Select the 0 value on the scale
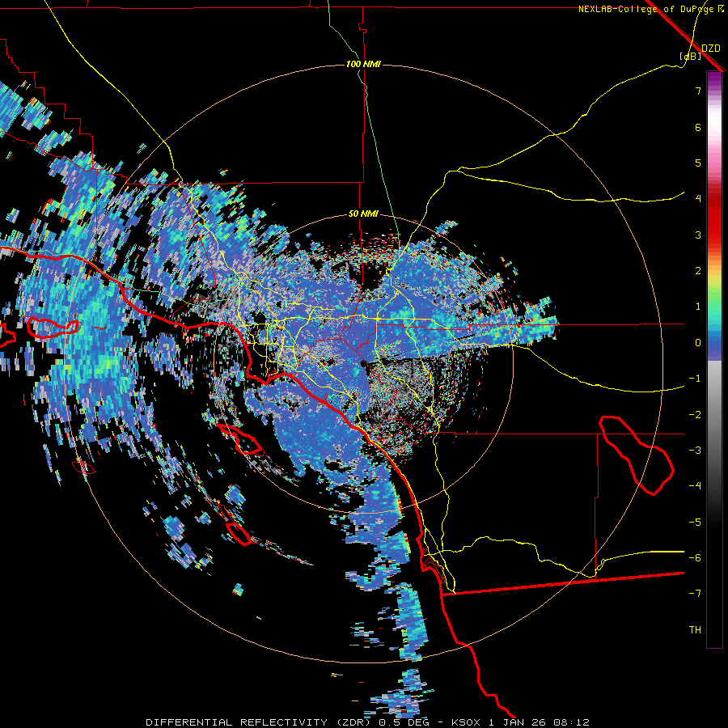 pyautogui.click(x=698, y=343)
